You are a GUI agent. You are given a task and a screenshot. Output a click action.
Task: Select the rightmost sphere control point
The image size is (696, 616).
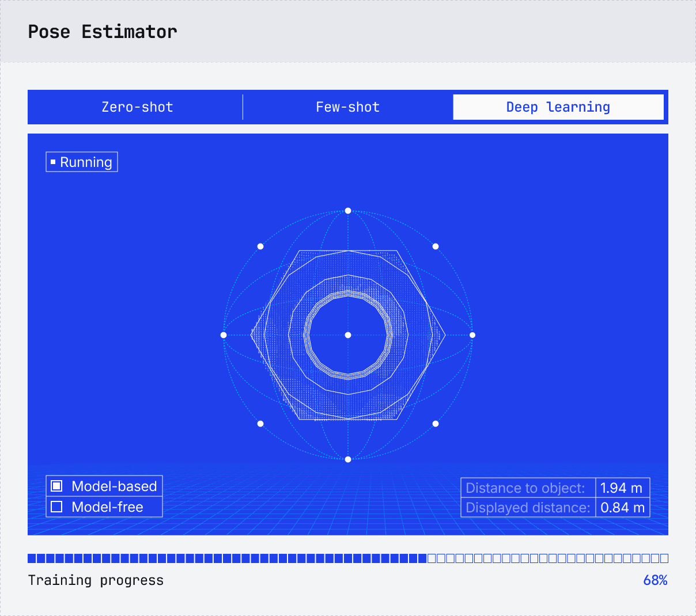coord(472,335)
